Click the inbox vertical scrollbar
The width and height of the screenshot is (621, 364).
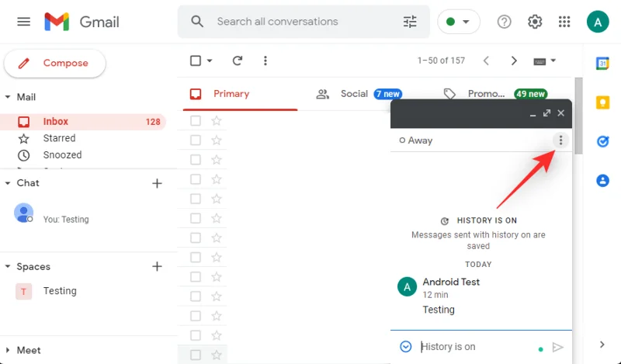pos(578,116)
